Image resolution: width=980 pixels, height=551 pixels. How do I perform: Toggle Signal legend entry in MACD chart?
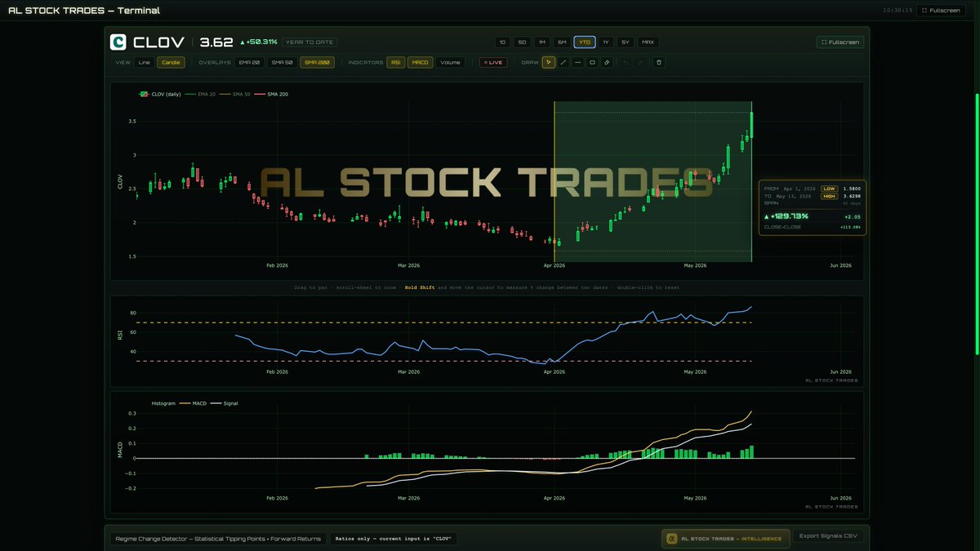tap(225, 403)
